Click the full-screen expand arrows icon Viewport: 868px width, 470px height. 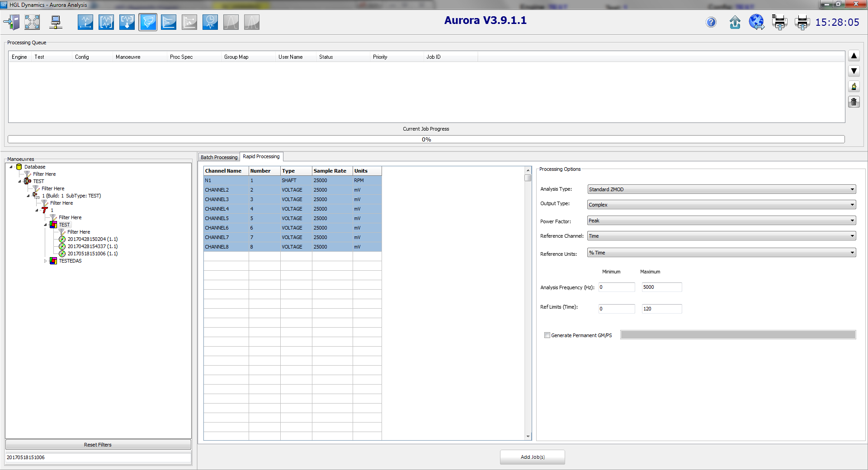(32, 22)
